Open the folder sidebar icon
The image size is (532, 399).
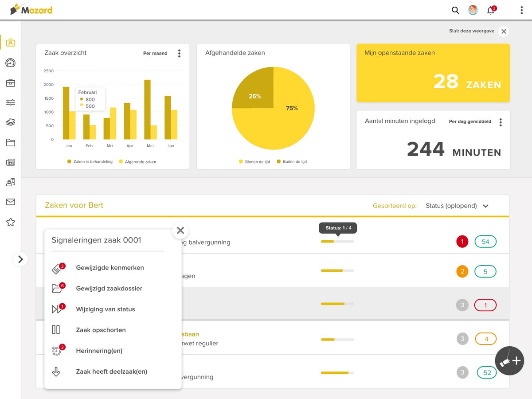[11, 142]
